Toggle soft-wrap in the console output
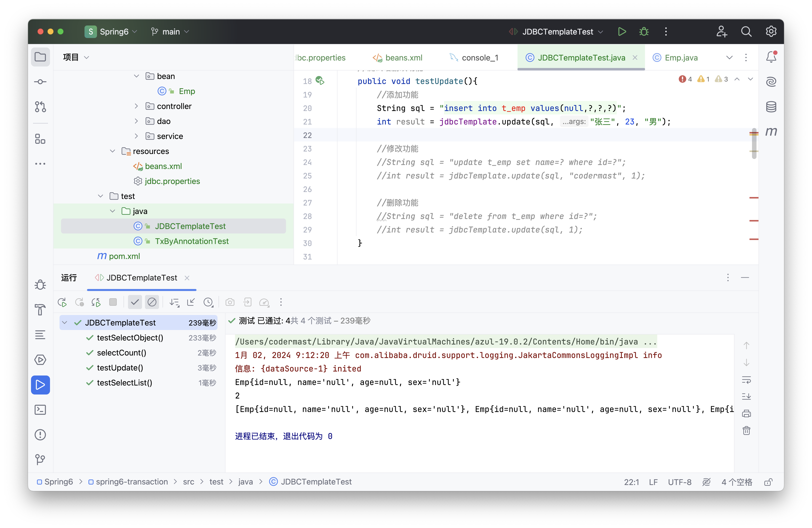The width and height of the screenshot is (812, 528). point(746,380)
